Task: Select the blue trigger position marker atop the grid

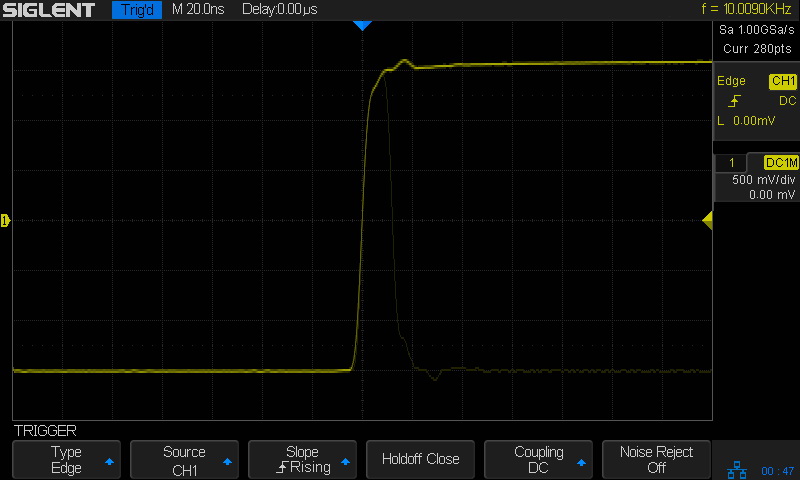Action: (x=362, y=25)
